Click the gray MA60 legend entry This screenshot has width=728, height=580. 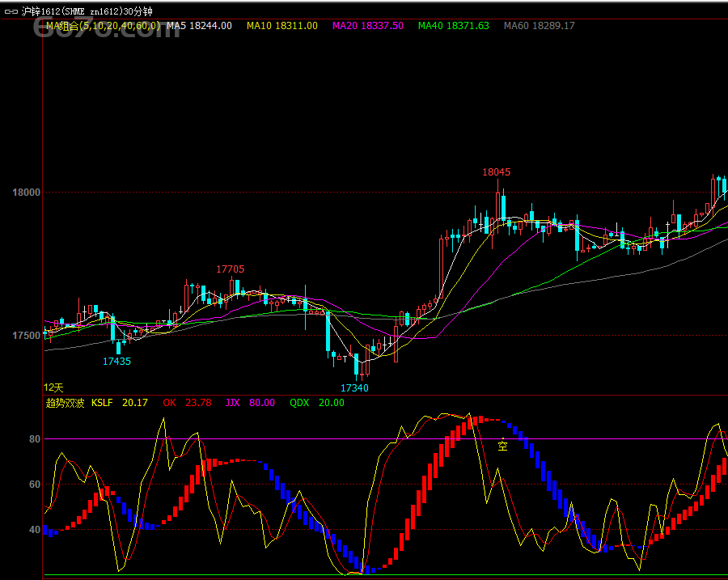pyautogui.click(x=539, y=26)
